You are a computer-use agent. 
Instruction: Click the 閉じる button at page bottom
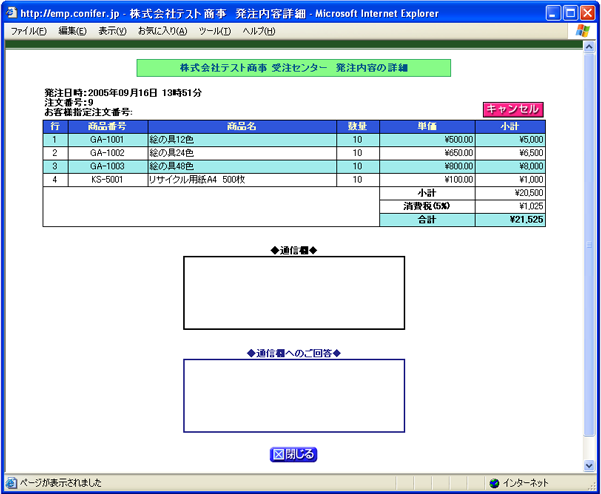tap(294, 454)
